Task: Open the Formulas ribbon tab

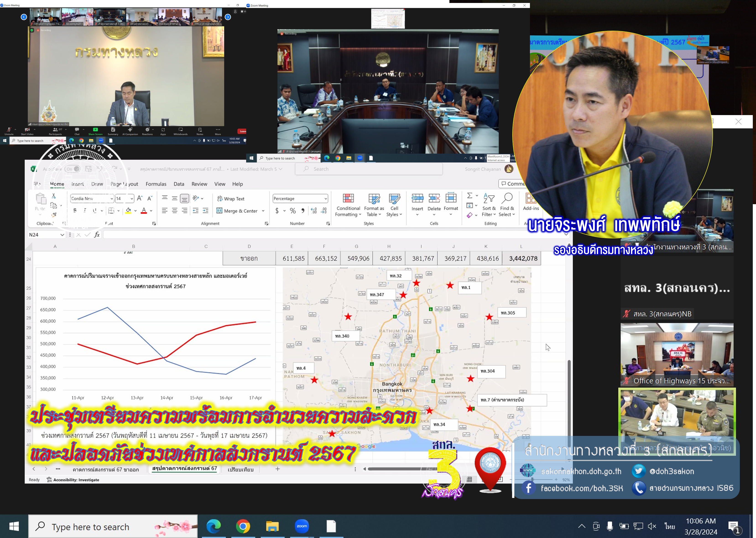Action: pos(156,184)
